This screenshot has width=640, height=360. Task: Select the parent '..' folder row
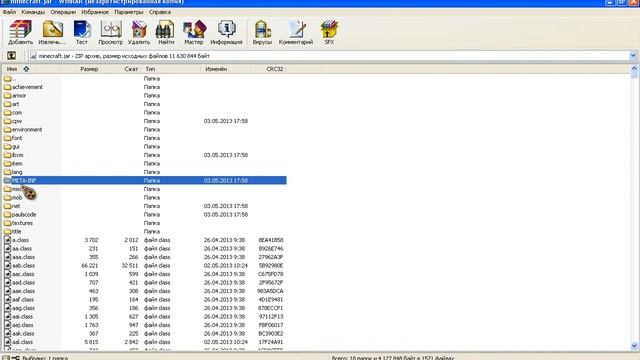pos(144,78)
